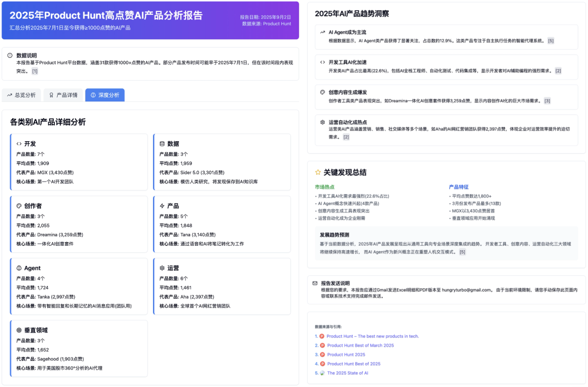The height and width of the screenshot is (387, 588).
Task: Open The 2025 State of AI link
Action: 347,373
